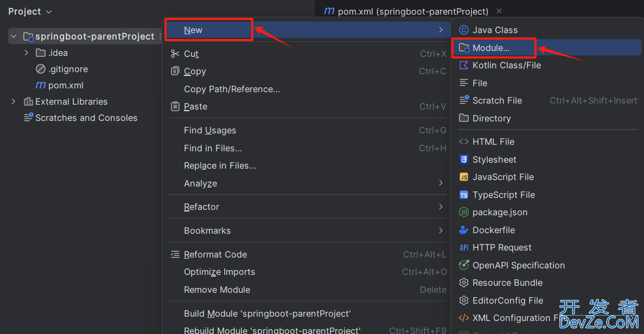Click the OpenAPI Specification icon

464,265
